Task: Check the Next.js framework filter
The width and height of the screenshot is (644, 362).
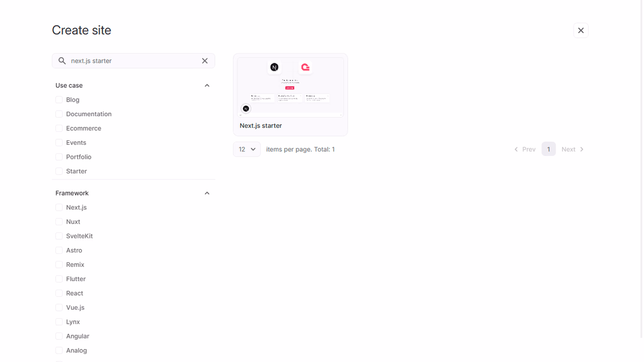Action: (59, 208)
